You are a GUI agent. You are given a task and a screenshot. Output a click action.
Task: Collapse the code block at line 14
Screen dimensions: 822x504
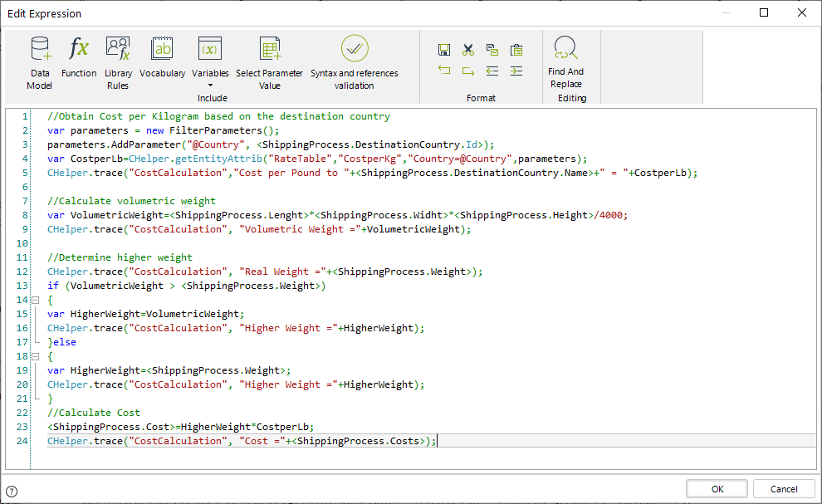click(36, 300)
